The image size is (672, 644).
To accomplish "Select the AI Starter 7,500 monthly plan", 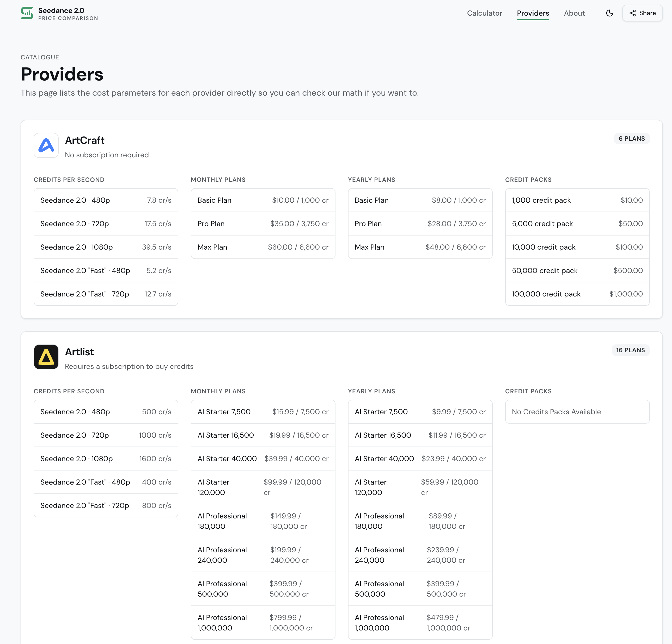I will pyautogui.click(x=263, y=412).
